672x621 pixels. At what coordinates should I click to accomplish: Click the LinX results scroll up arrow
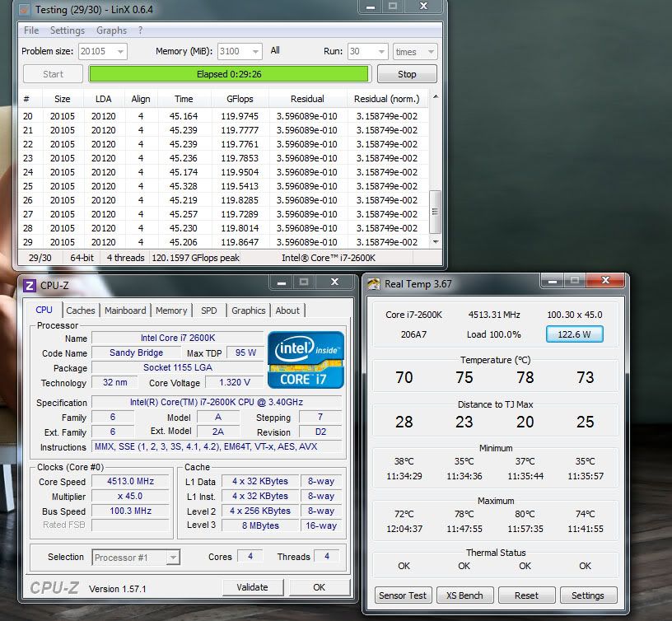pos(436,97)
